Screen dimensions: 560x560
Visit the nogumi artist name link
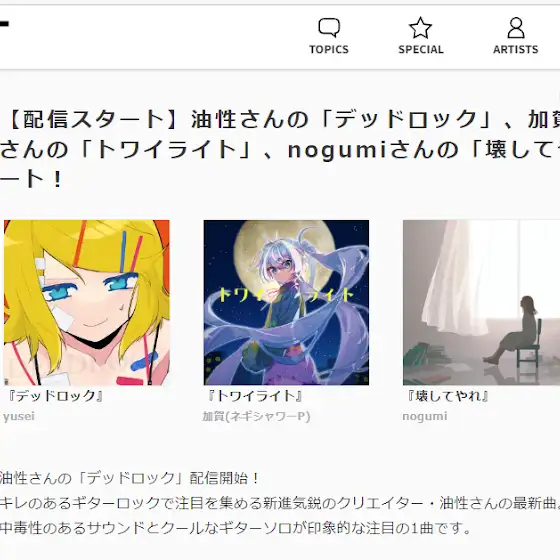point(425,416)
